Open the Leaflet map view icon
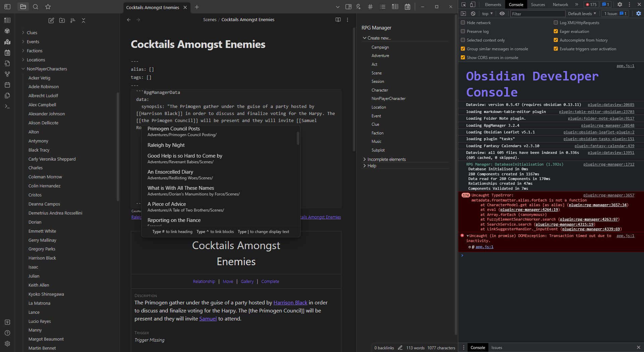Viewport: 644px width, 352px height. [7, 42]
